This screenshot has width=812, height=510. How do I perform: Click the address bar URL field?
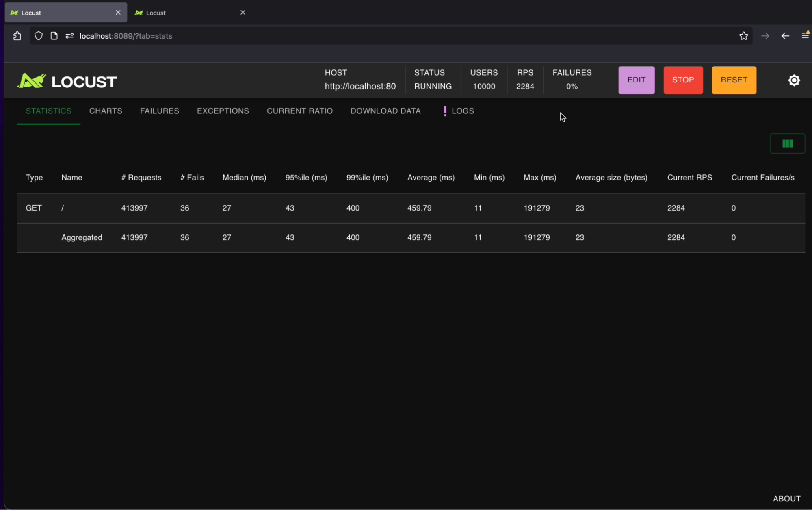click(x=390, y=36)
